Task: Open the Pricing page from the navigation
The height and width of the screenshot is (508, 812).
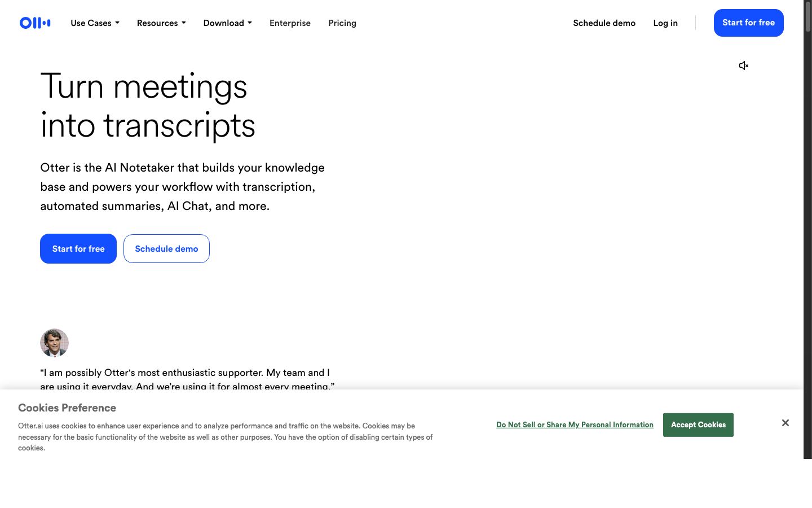Action: click(342, 23)
